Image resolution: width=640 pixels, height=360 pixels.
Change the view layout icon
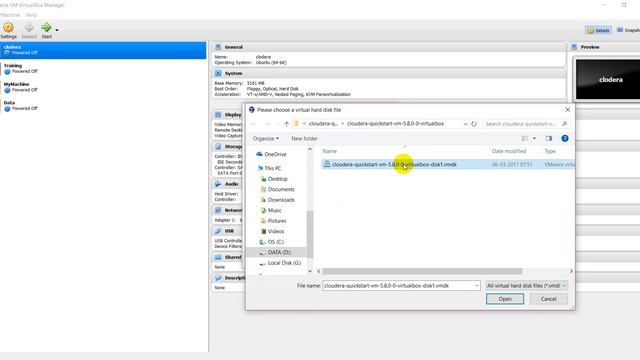[x=525, y=139]
